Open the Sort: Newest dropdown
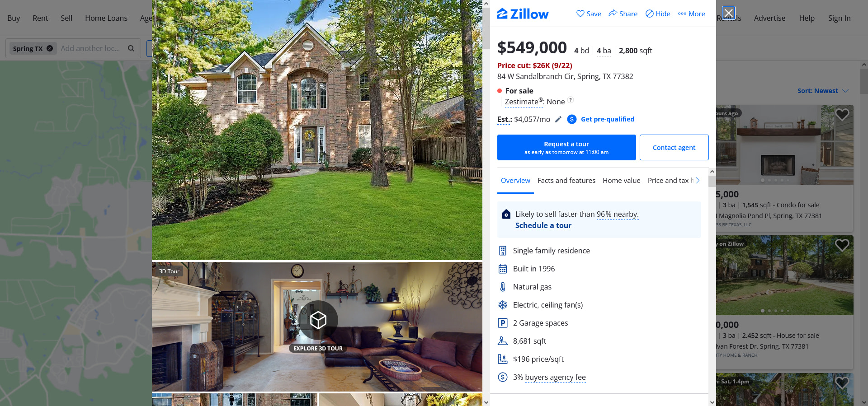 (x=823, y=91)
